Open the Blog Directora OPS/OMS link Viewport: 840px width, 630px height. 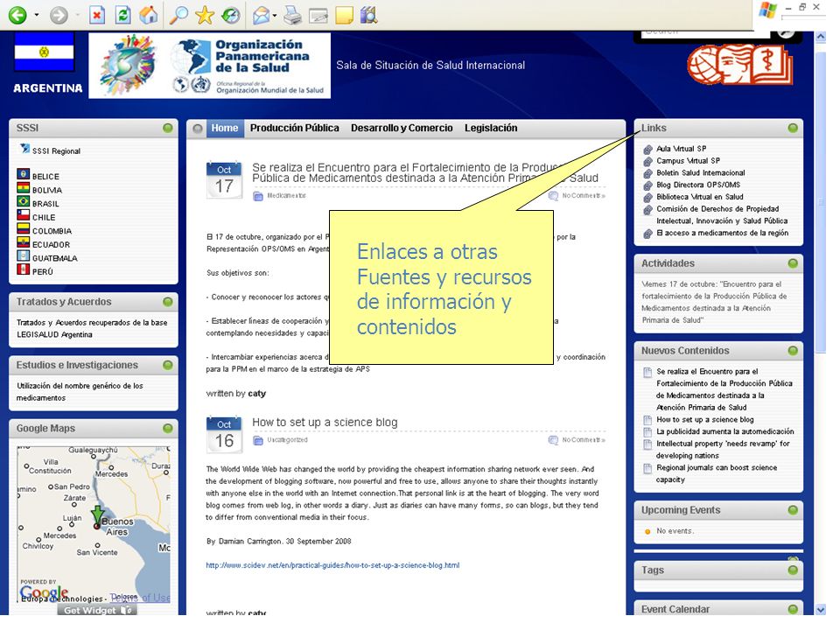click(x=698, y=185)
